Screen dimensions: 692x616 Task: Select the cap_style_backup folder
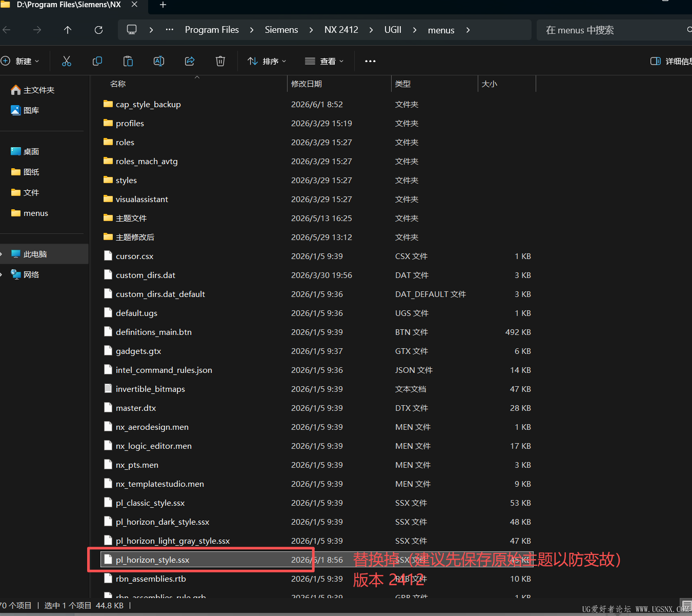317,104
